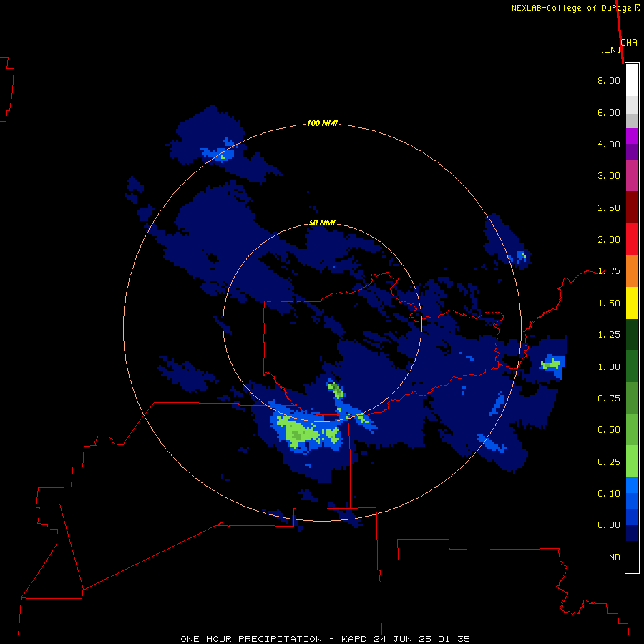This screenshot has height=644, width=644.
Task: Click the '1.75' legend value
Action: pos(609,271)
